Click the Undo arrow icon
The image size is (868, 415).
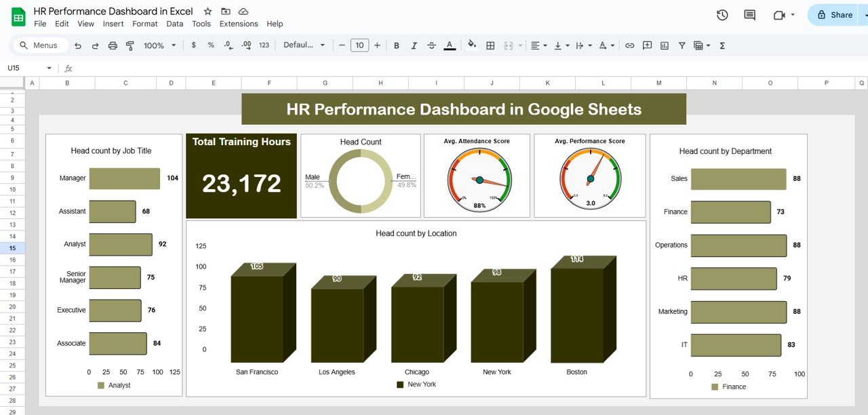78,45
